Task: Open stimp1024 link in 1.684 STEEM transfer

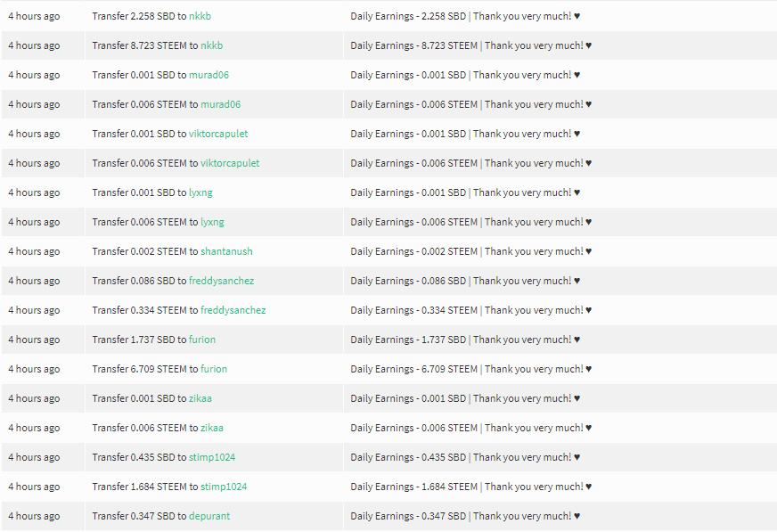Action: click(x=224, y=487)
